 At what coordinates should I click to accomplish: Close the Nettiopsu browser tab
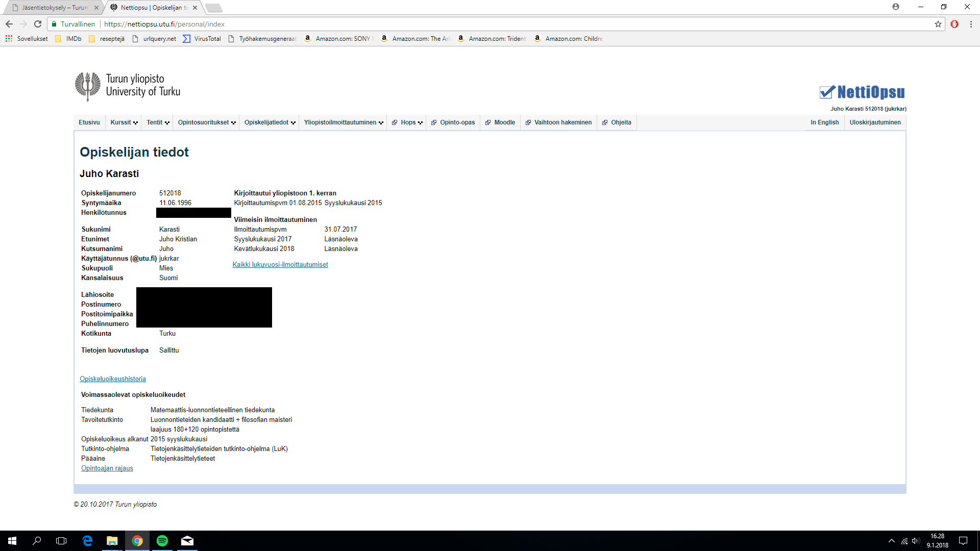pyautogui.click(x=195, y=8)
